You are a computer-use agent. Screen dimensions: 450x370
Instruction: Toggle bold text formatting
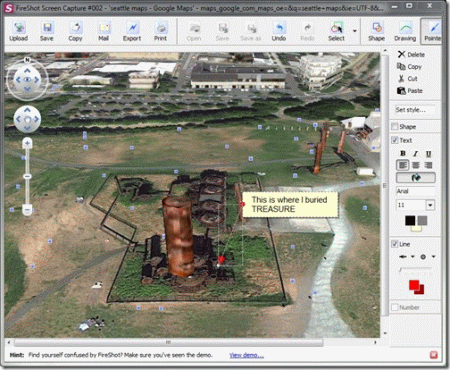click(403, 153)
